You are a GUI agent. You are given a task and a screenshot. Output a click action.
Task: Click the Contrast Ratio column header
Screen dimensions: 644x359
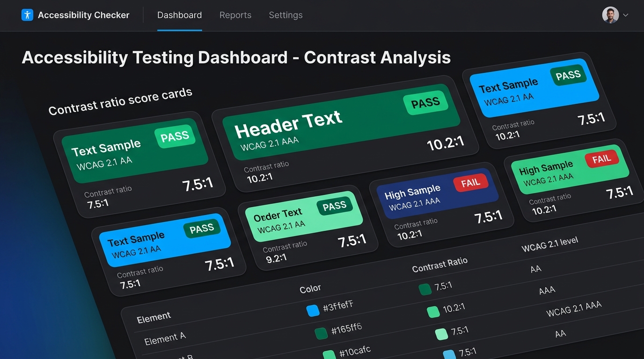439,264
